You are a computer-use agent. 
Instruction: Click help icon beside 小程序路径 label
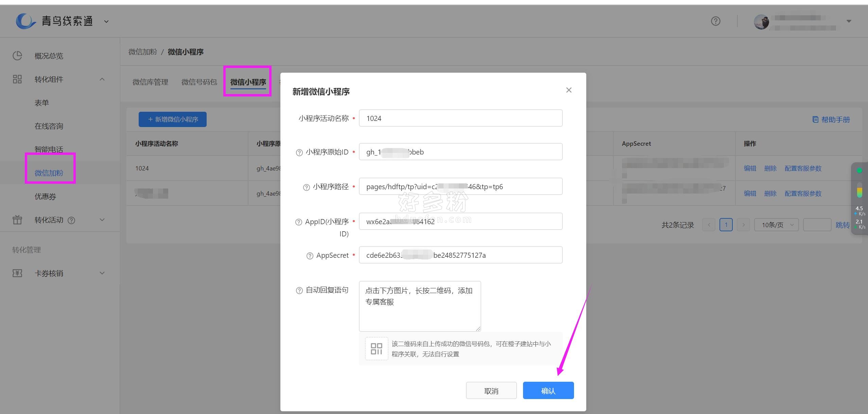[306, 187]
